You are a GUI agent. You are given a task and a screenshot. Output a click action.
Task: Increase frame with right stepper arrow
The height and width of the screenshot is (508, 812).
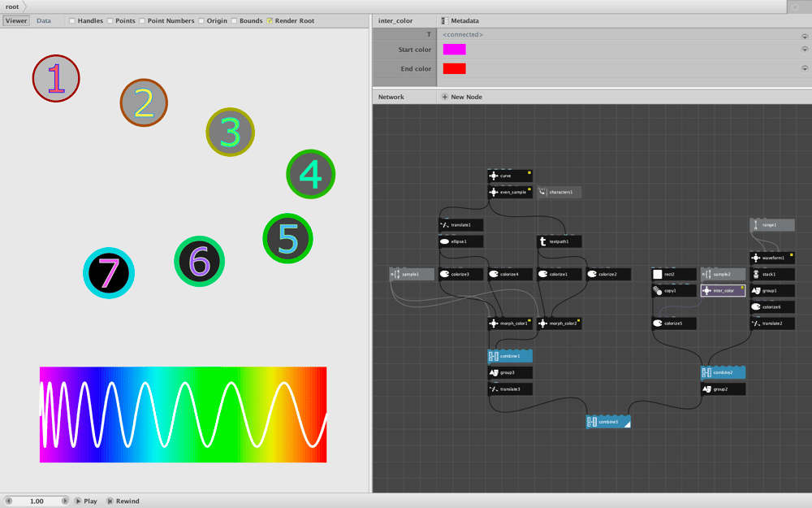click(65, 501)
